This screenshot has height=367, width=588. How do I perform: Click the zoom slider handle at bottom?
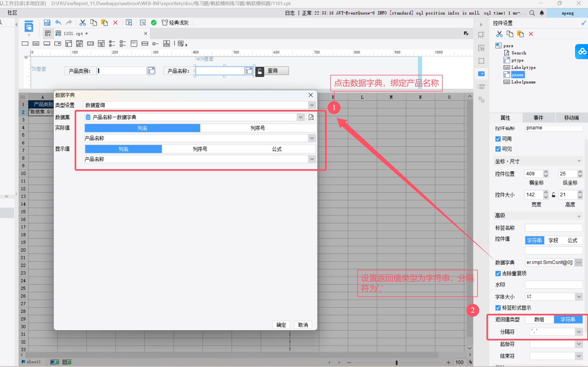(x=397, y=362)
